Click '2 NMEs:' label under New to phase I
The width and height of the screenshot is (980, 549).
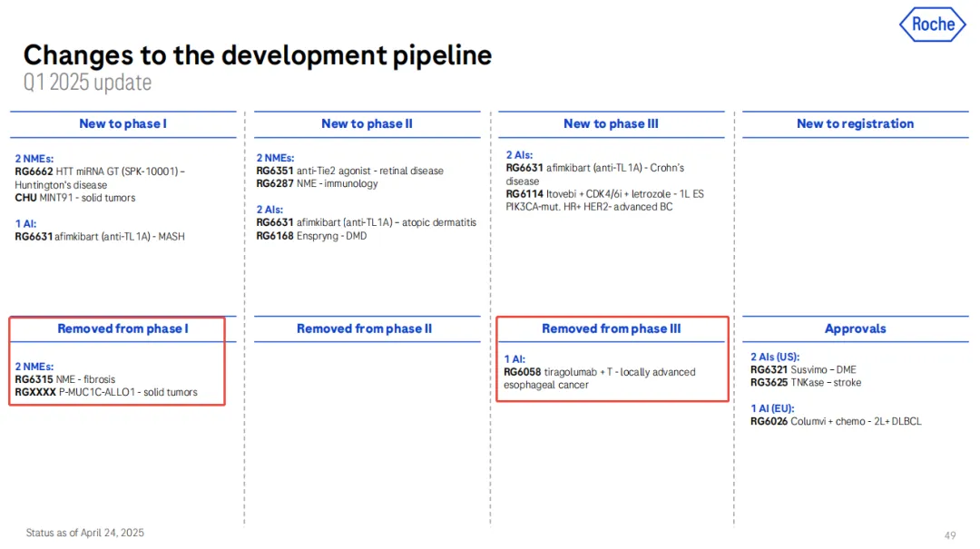[34, 159]
